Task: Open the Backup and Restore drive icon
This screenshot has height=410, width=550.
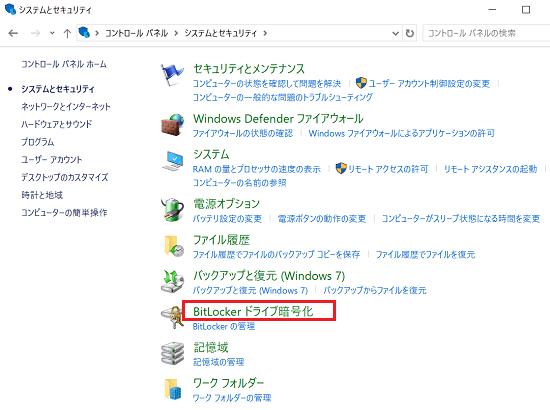Action: 172,282
